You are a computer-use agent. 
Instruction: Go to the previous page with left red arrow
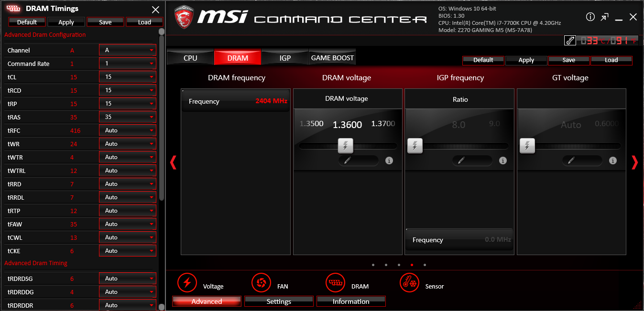pos(173,162)
